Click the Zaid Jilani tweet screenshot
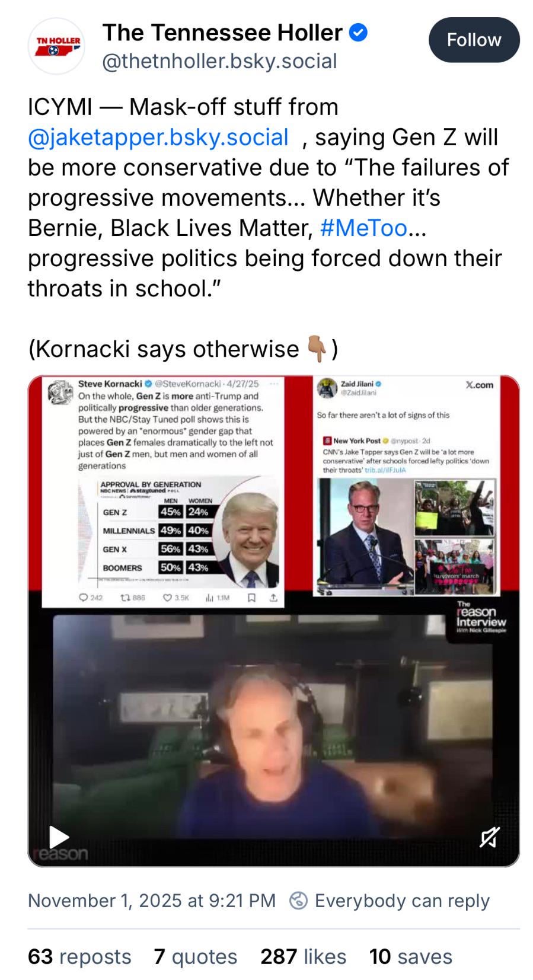This screenshot has height=980, width=533. [x=406, y=485]
